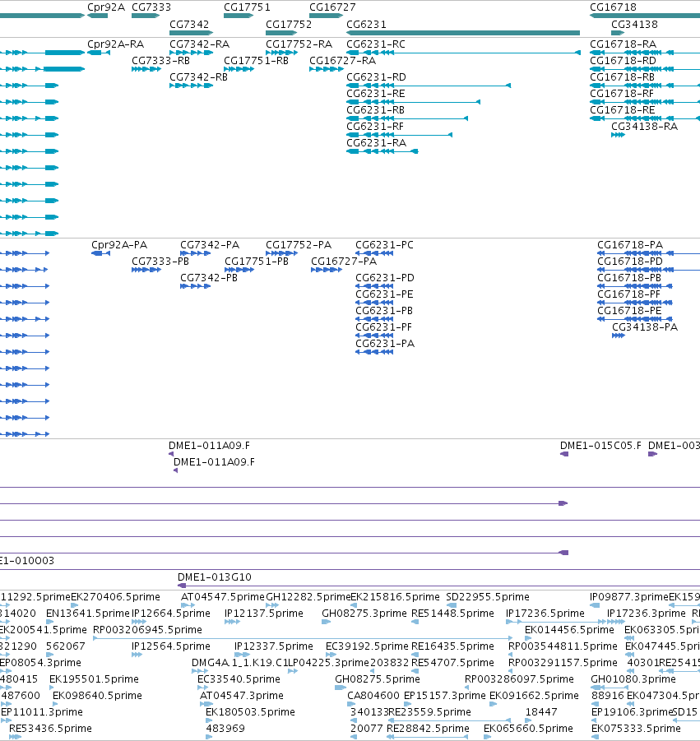Click transcript CG16718-RA

[x=623, y=44]
